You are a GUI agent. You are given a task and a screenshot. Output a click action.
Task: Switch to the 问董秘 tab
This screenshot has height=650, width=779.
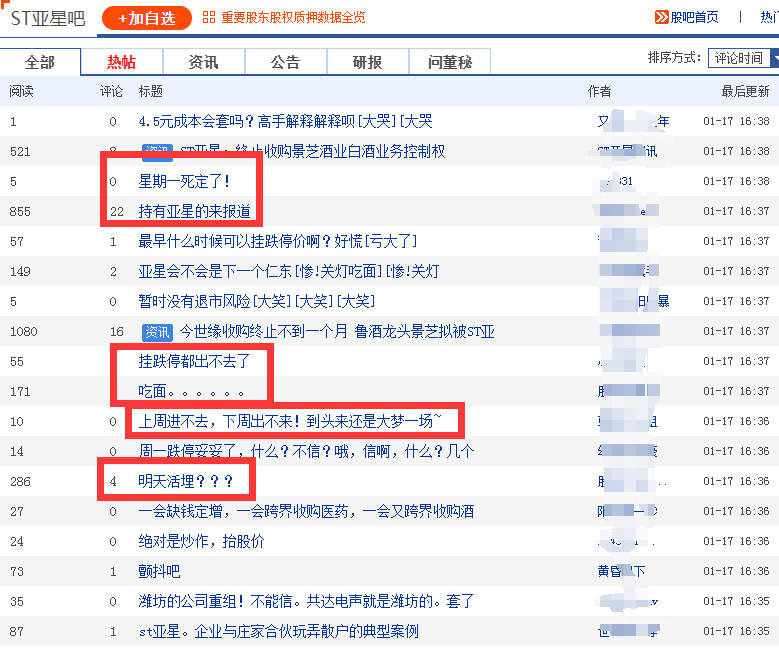[450, 62]
